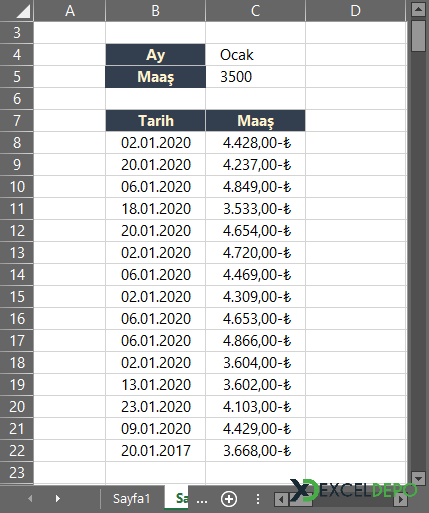The width and height of the screenshot is (429, 513).
Task: Add a new sheet with plus icon
Action: 229,499
